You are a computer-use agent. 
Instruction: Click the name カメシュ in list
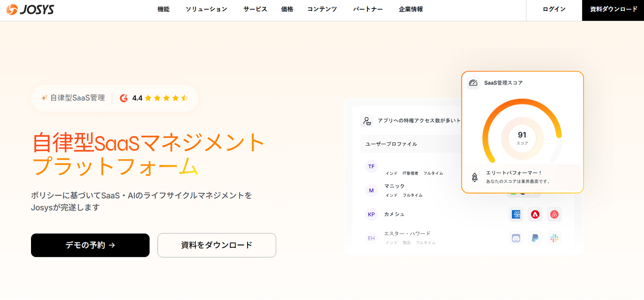(394, 214)
